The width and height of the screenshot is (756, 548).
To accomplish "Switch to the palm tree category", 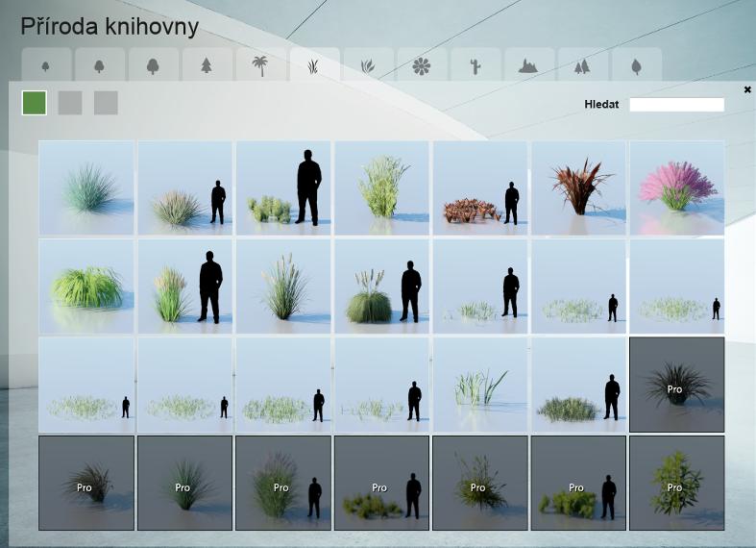I will pyautogui.click(x=260, y=64).
